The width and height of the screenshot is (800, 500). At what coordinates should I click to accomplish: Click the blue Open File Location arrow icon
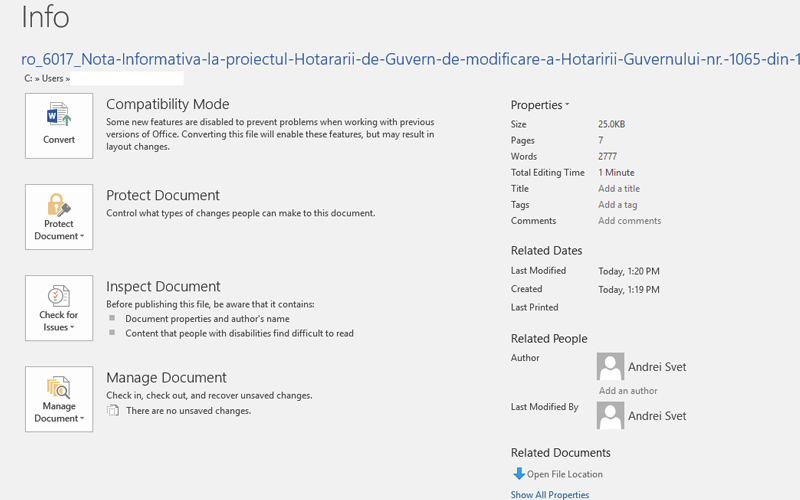point(518,474)
